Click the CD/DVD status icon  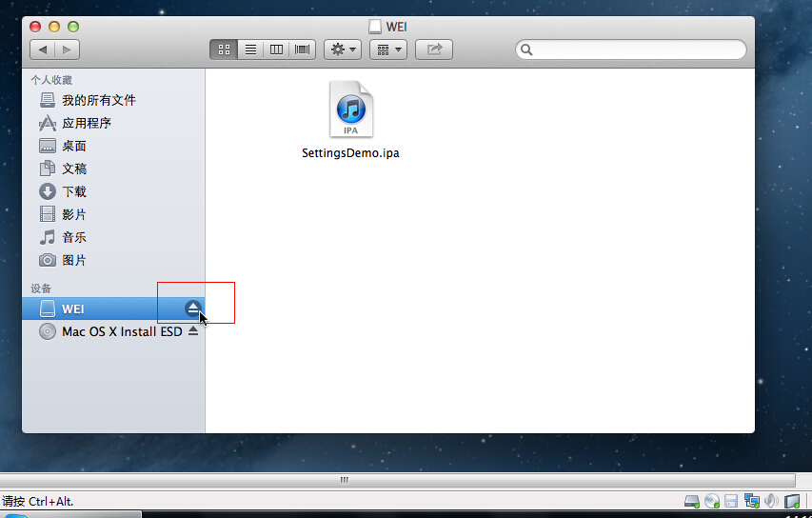[712, 501]
